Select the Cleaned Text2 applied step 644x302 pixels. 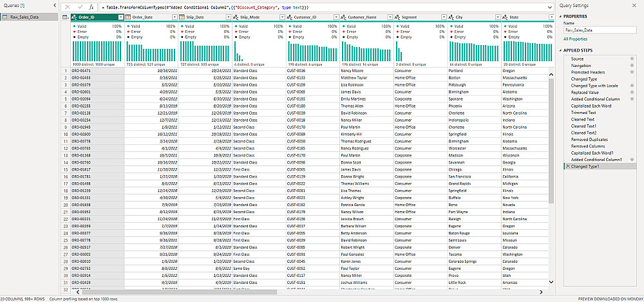click(585, 133)
